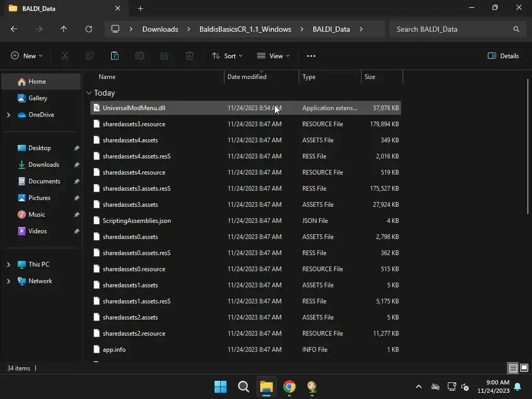This screenshot has height=399, width=532.
Task: Select the sharedassets3.resource file
Action: (x=246, y=124)
